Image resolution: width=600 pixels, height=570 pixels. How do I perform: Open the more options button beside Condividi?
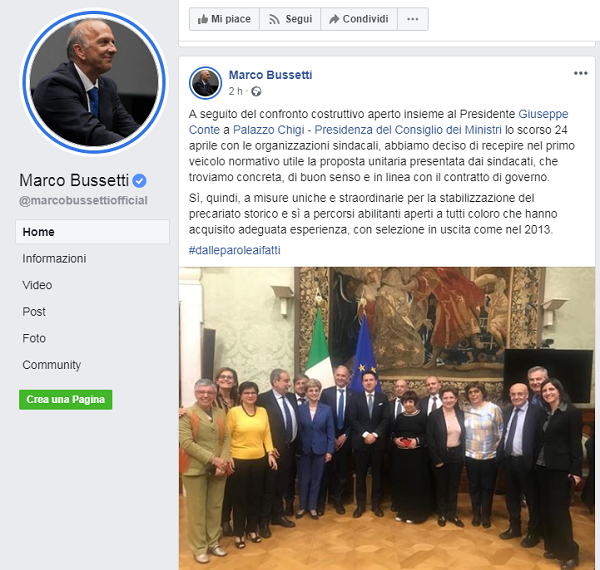pos(412,19)
